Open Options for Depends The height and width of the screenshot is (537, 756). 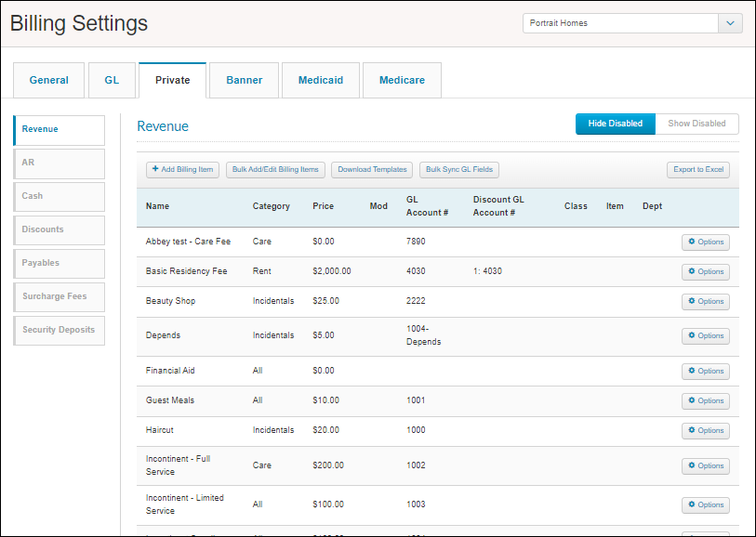pyautogui.click(x=706, y=335)
